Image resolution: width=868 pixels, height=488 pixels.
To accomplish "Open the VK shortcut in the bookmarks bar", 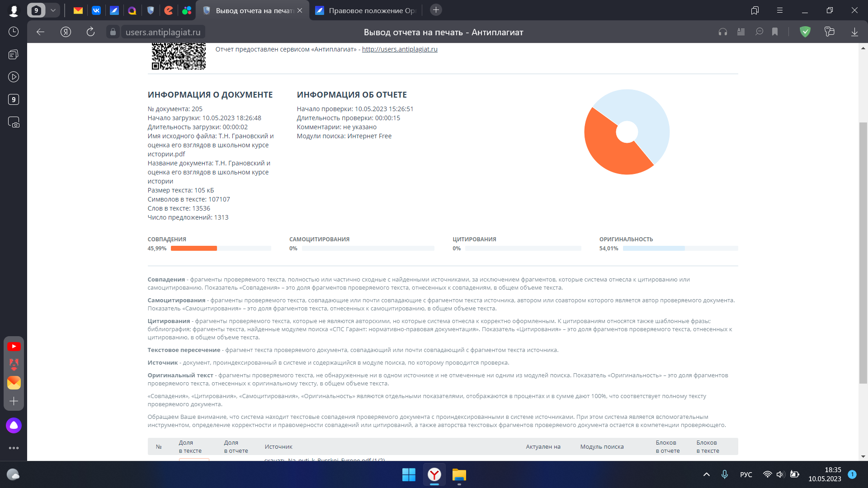I will pos(96,10).
